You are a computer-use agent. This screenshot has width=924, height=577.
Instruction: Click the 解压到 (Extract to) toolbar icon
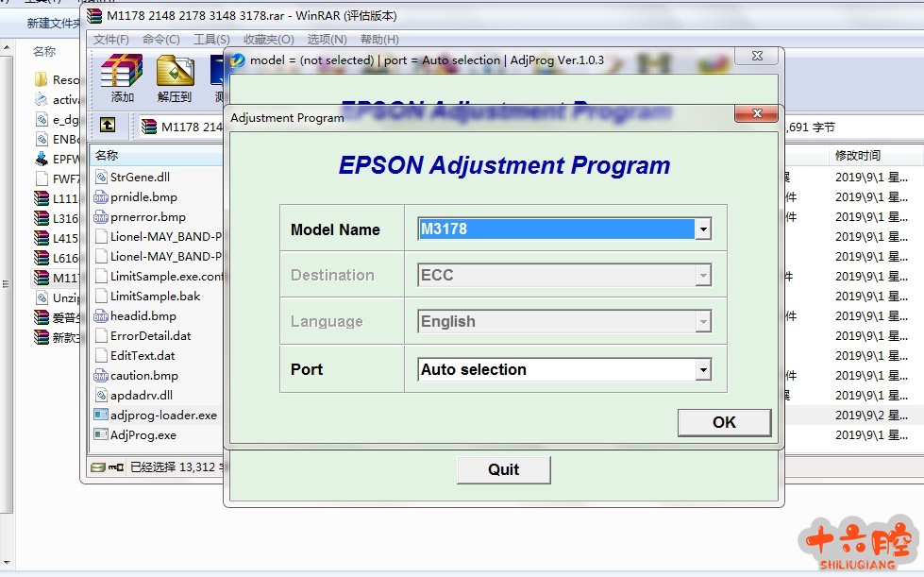tap(175, 77)
